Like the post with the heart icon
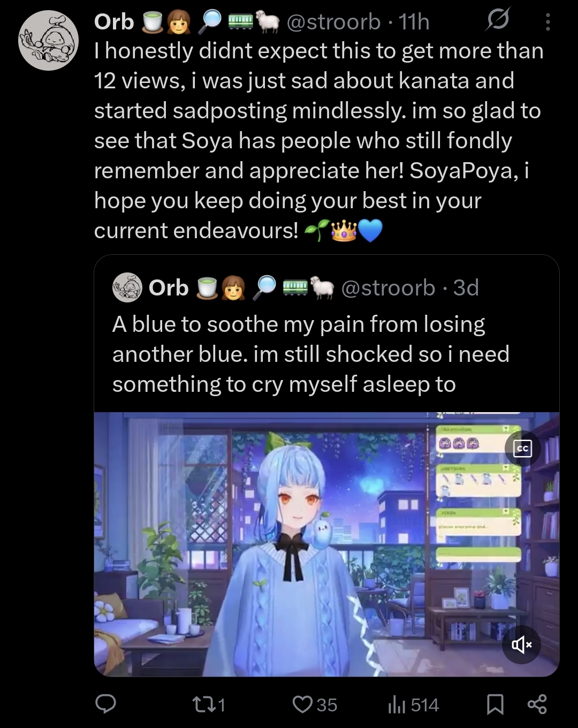Viewport: 578px width, 728px height. click(315, 704)
